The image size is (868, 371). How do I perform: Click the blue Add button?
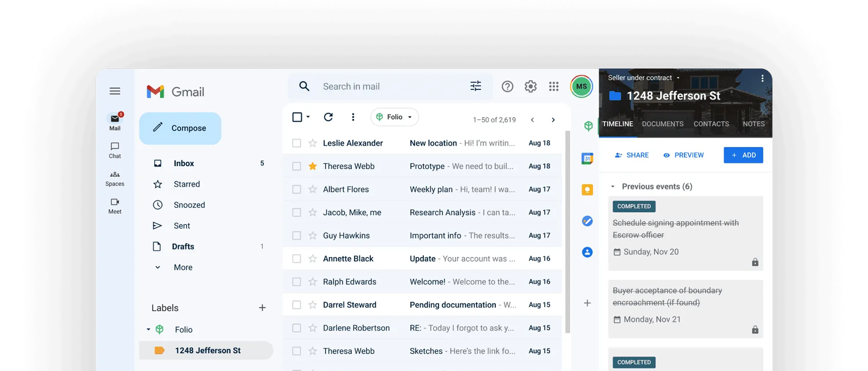coord(743,155)
